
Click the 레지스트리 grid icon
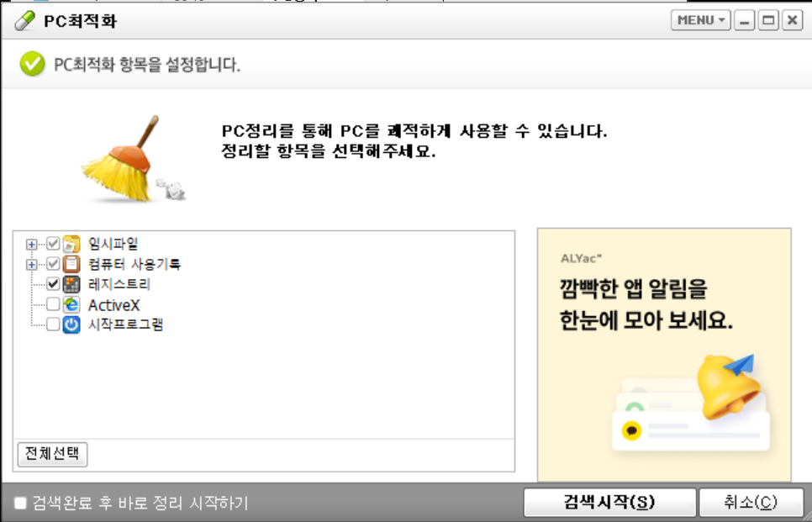tap(71, 284)
